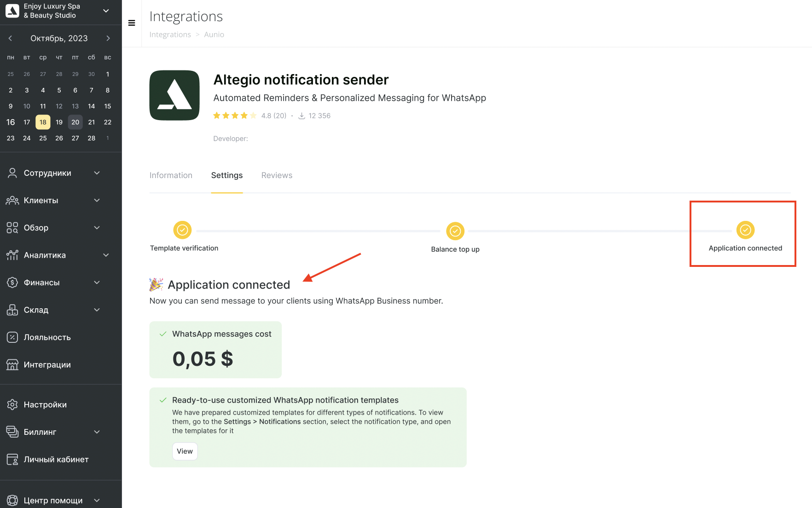
Task: Click the 12 356 downloads count
Action: click(x=319, y=116)
